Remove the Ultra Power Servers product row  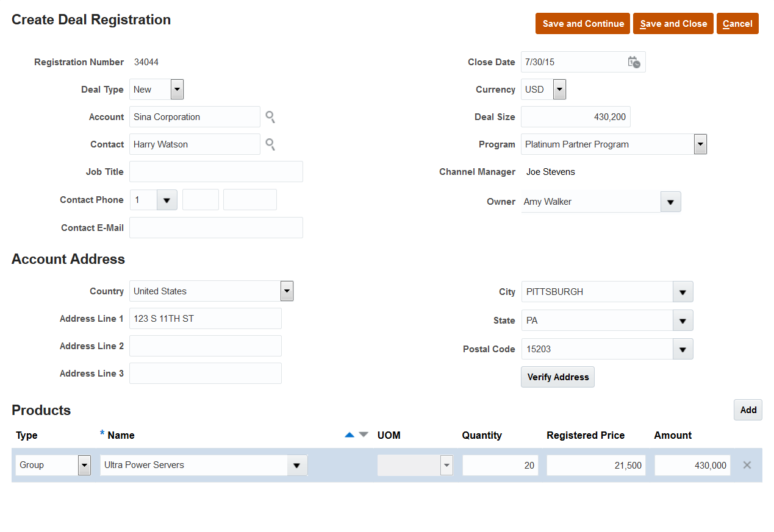pyautogui.click(x=747, y=465)
